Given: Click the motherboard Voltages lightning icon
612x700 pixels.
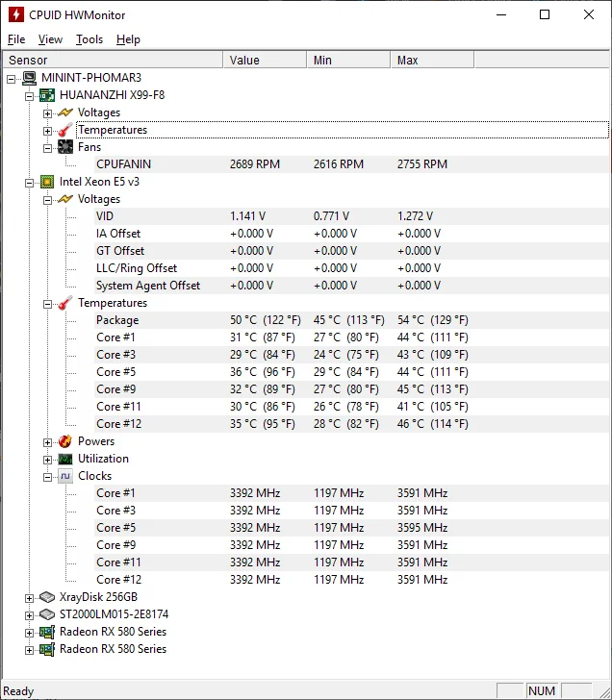Looking at the screenshot, I should pyautogui.click(x=65, y=112).
